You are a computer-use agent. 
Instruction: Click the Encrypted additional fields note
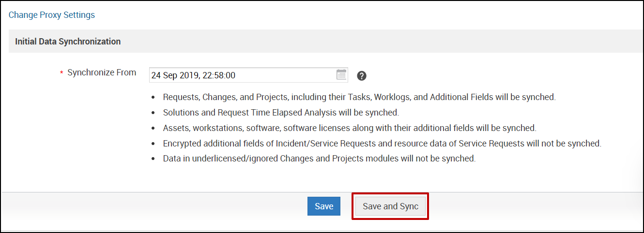tap(382, 144)
